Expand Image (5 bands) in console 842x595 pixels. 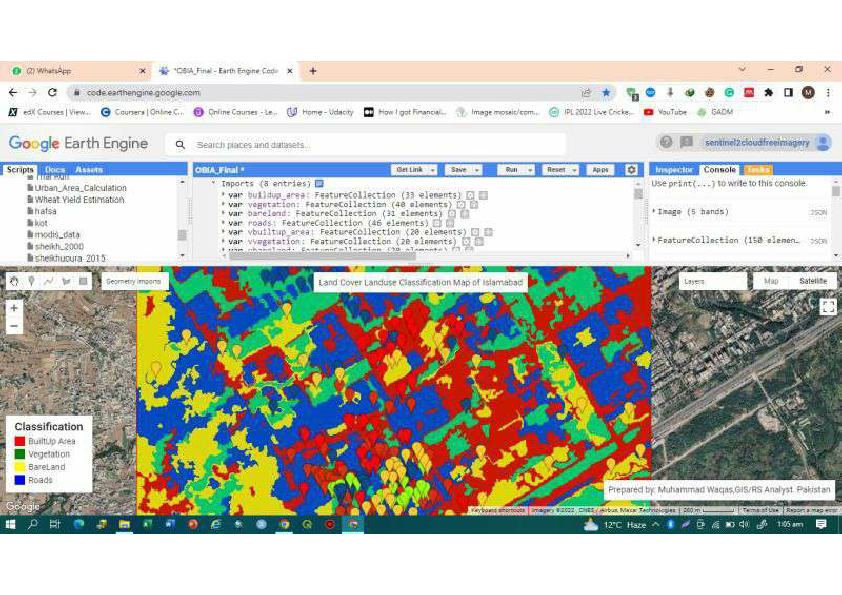click(654, 212)
